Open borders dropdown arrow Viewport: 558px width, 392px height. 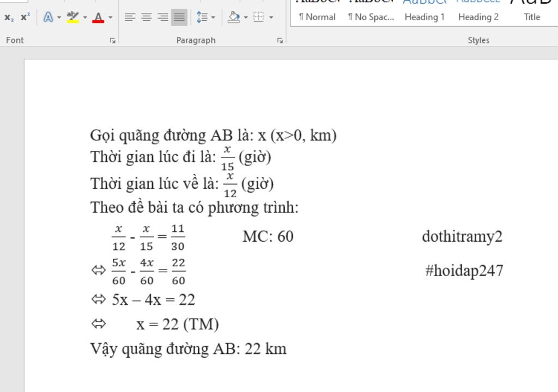[x=271, y=17]
